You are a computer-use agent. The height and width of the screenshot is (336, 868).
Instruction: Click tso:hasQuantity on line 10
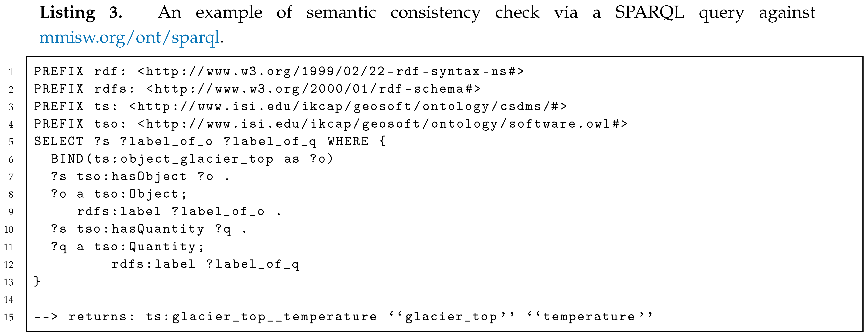click(141, 229)
